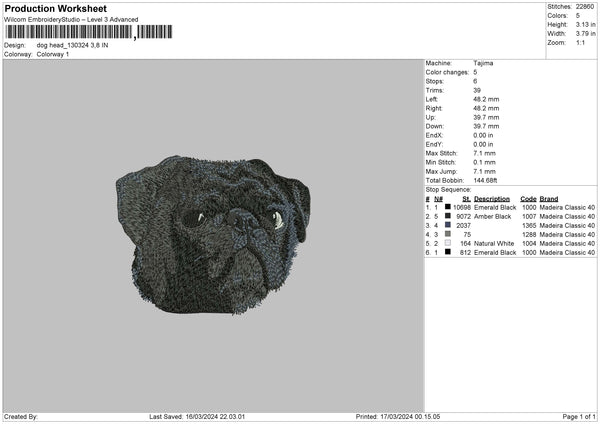
Task: Click the St. column header
Action: pos(466,198)
